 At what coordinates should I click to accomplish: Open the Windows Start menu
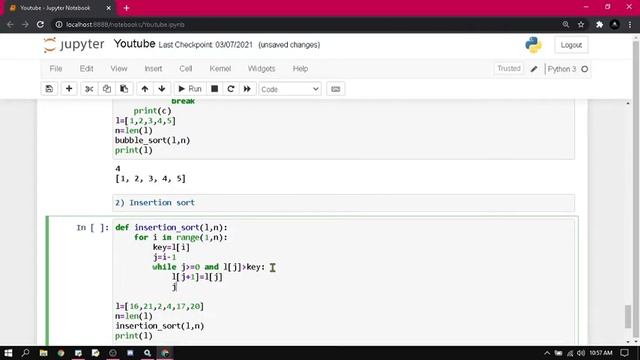pos(8,353)
